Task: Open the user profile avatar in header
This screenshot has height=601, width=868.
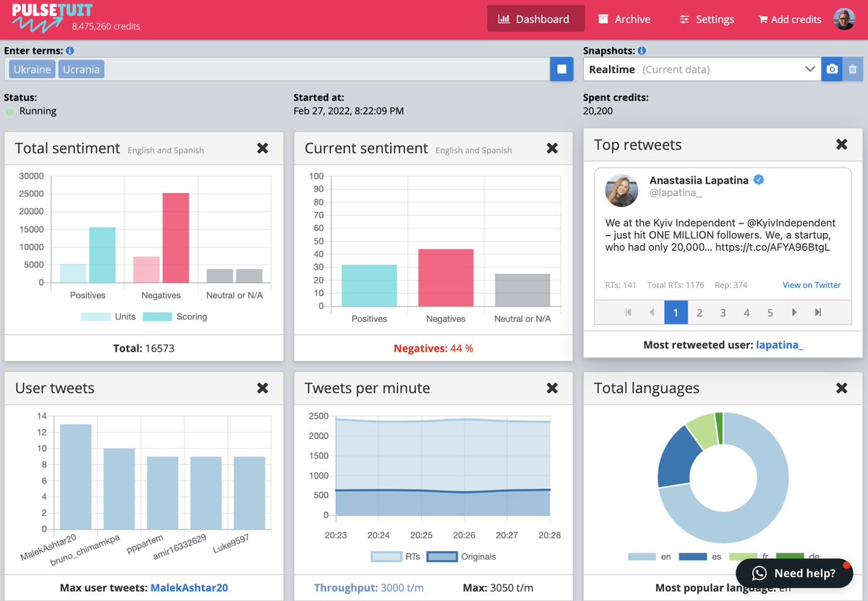Action: tap(844, 20)
